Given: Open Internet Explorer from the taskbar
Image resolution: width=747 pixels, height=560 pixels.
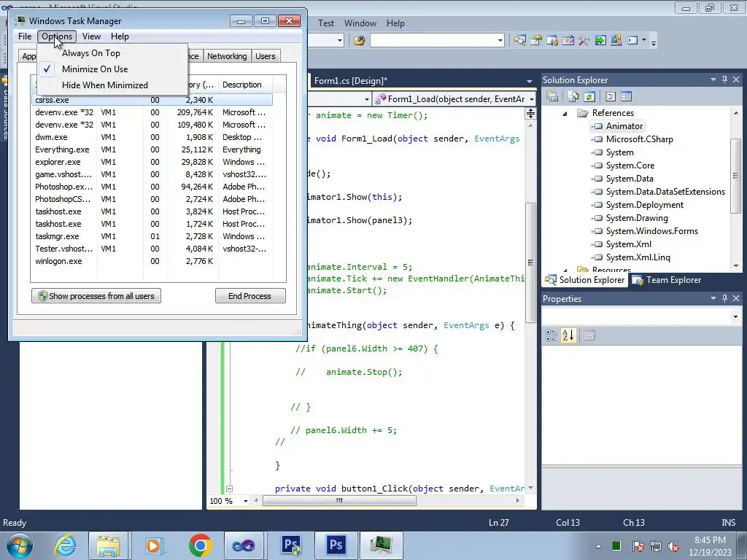Looking at the screenshot, I should (x=65, y=545).
